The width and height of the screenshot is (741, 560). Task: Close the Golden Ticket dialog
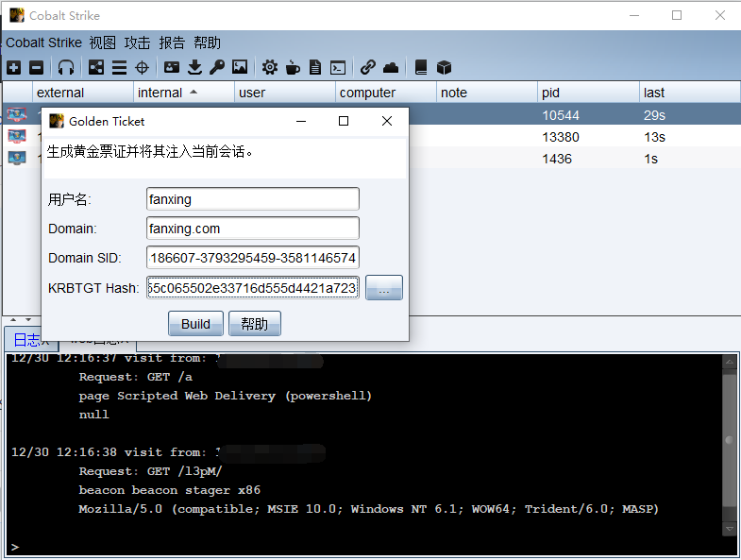387,121
